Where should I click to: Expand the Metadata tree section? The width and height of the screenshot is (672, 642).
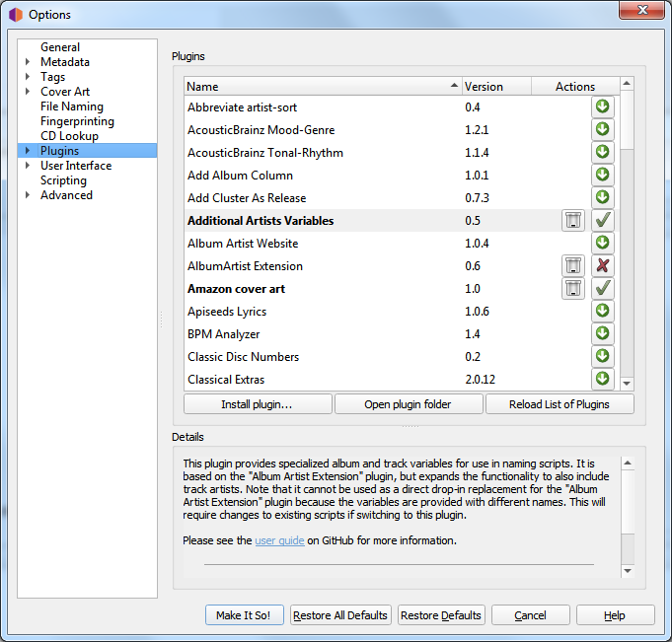pos(28,62)
